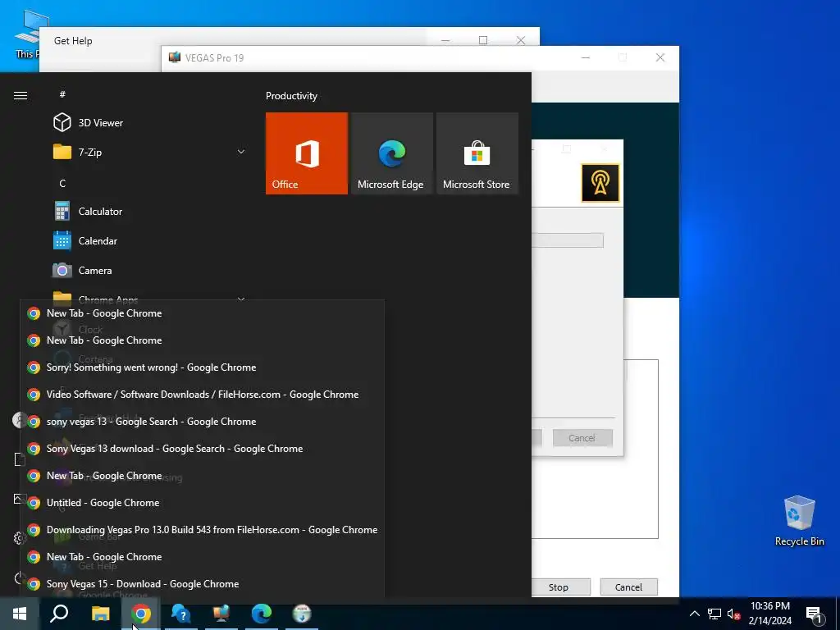
Task: Click the Start menu user account icon
Action: pyautogui.click(x=20, y=420)
